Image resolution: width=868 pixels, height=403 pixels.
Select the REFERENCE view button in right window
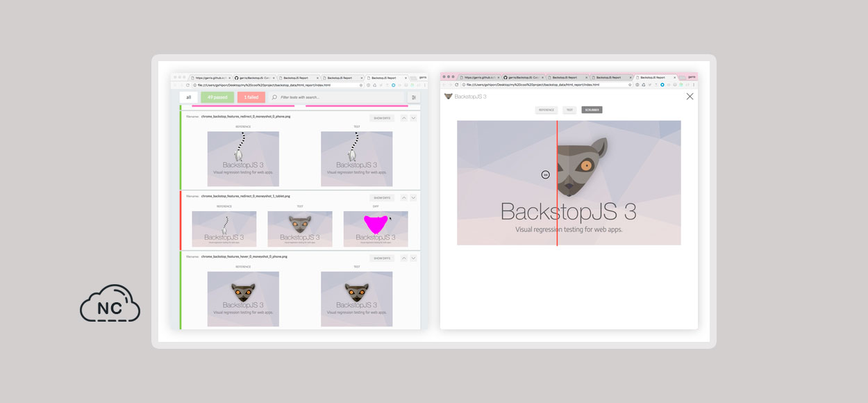(x=546, y=110)
